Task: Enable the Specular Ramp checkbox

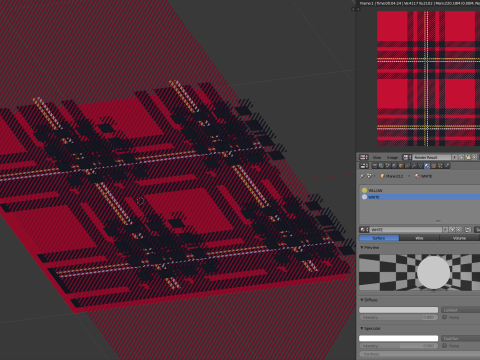Action: click(444, 346)
